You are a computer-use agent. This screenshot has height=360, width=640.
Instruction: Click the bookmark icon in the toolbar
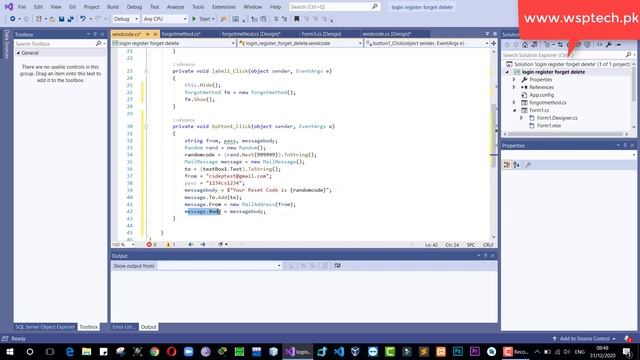297,19
